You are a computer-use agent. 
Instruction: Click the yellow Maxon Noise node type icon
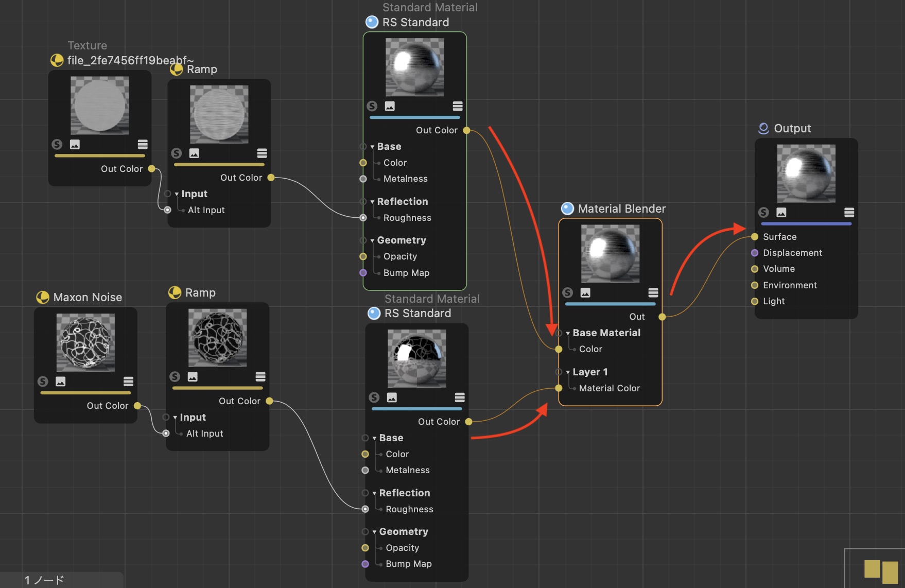[x=43, y=297]
